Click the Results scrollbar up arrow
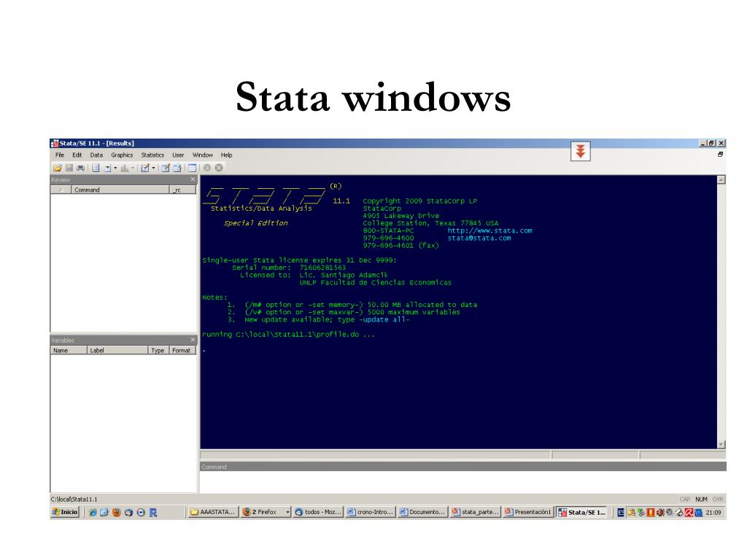 tap(721, 180)
